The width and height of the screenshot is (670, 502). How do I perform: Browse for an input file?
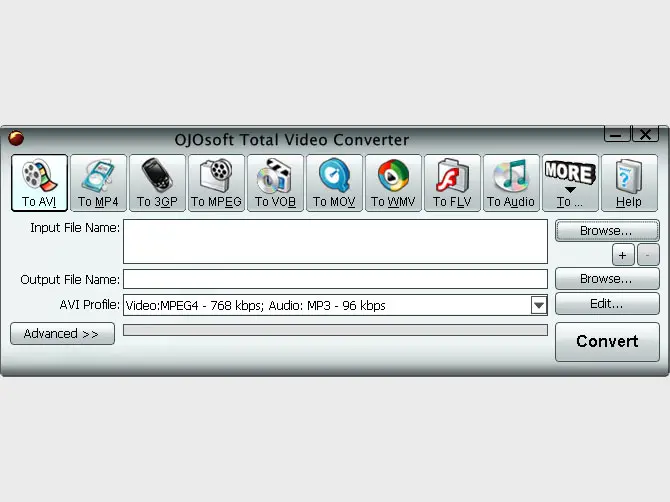[607, 231]
